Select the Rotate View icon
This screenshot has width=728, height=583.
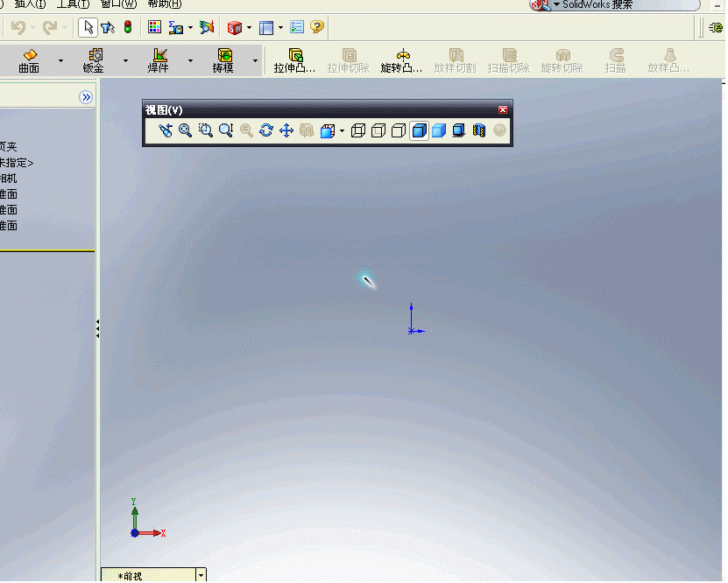coord(266,130)
